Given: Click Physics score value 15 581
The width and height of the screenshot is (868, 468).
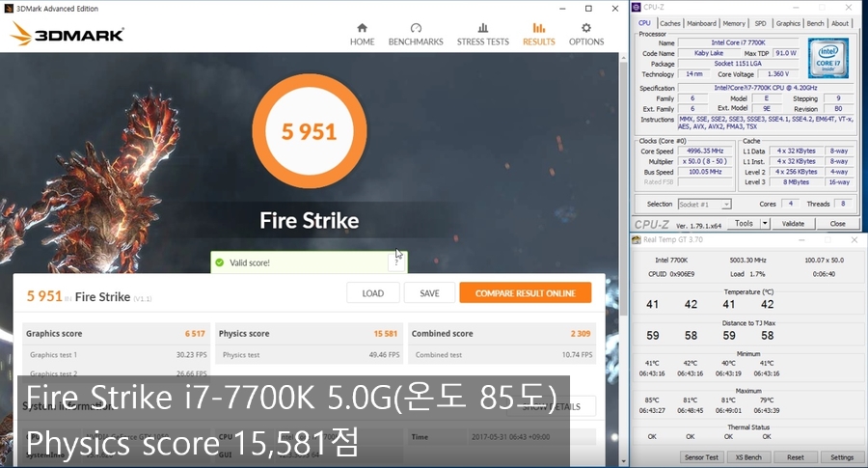Looking at the screenshot, I should 385,334.
